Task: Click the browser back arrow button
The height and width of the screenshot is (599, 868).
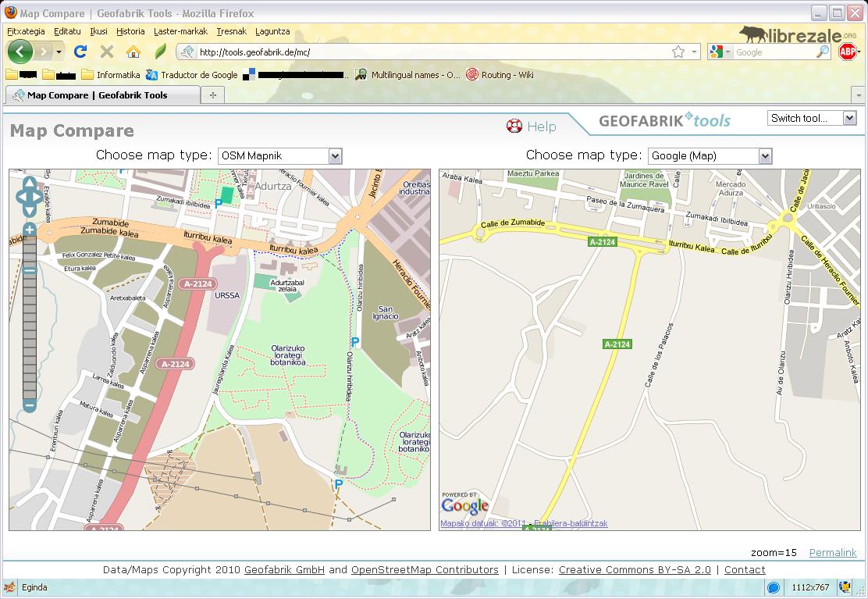Action: click(x=20, y=52)
